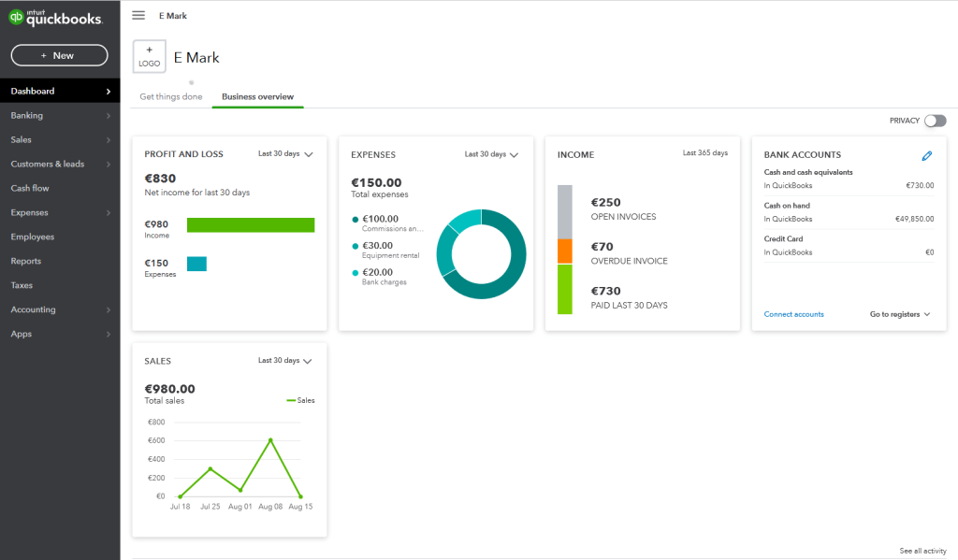Switch to Get things done tab
The height and width of the screenshot is (560, 958).
point(170,97)
